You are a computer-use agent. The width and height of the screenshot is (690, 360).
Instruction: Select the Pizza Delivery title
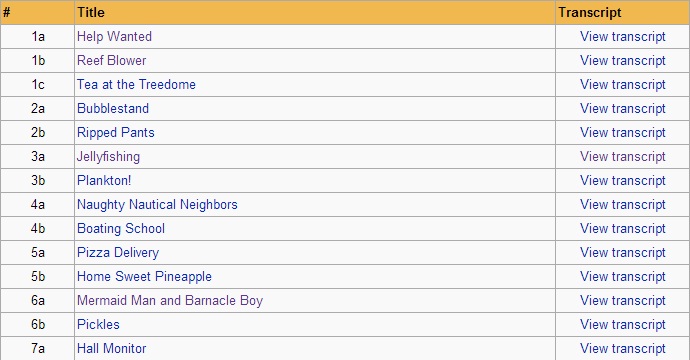click(x=118, y=253)
